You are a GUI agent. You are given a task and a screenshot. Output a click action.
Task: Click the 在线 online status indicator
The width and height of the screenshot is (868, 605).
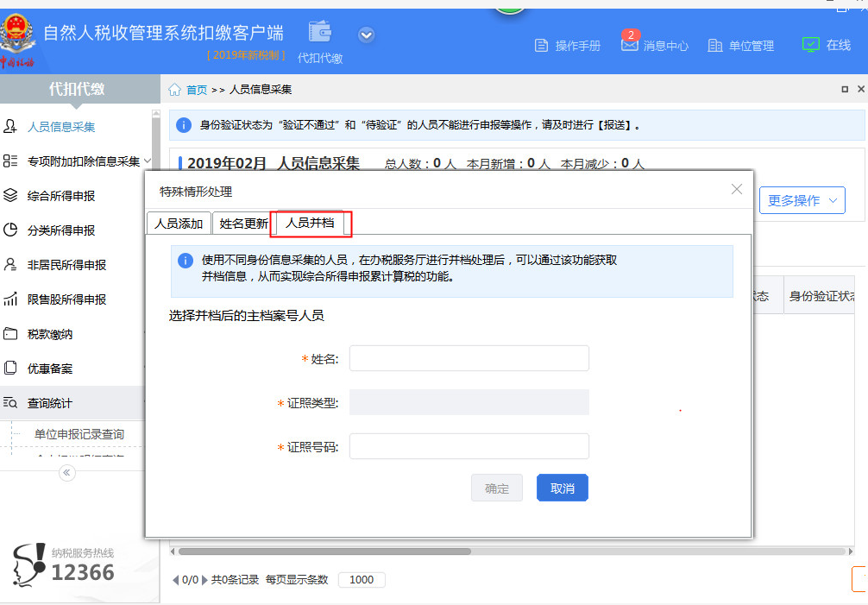tap(827, 45)
